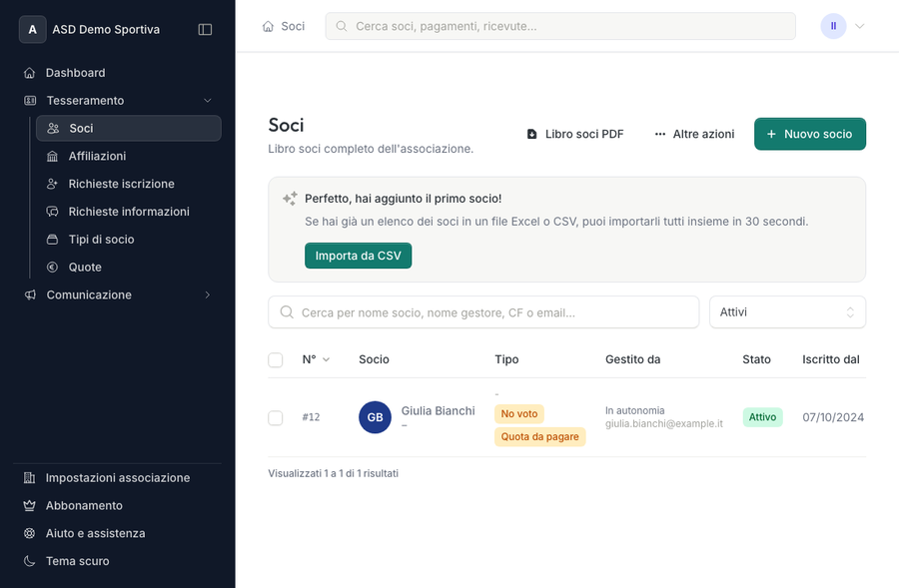The width and height of the screenshot is (899, 588).
Task: Click the Socio column header
Action: 374,359
